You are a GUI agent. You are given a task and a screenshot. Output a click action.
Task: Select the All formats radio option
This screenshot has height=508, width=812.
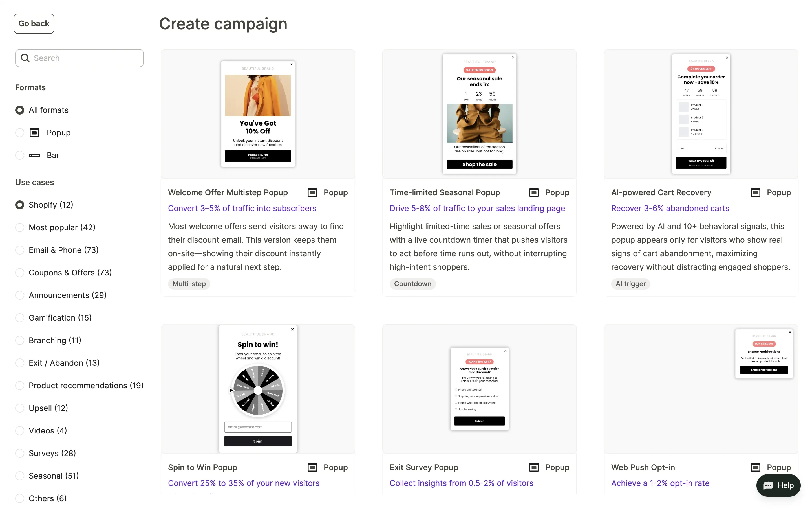pyautogui.click(x=20, y=110)
